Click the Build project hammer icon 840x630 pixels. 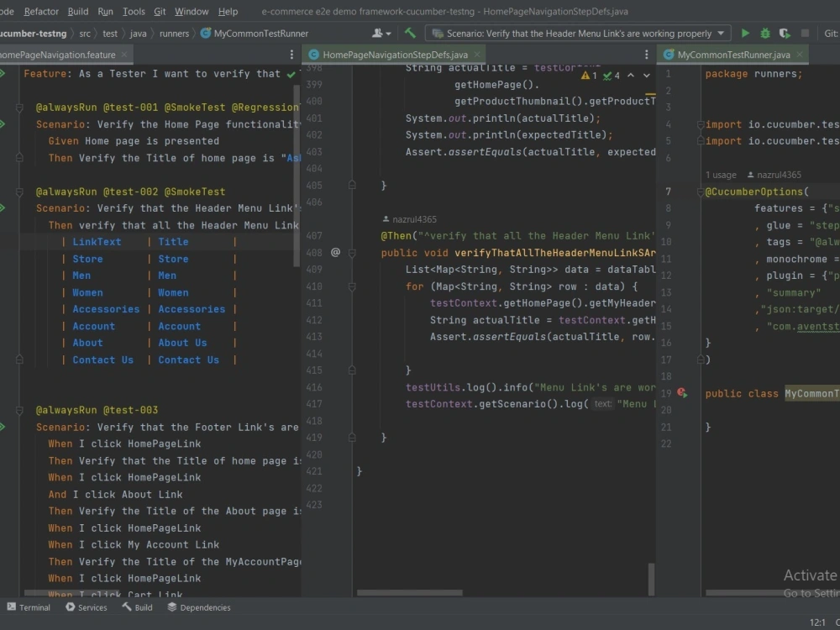(410, 34)
